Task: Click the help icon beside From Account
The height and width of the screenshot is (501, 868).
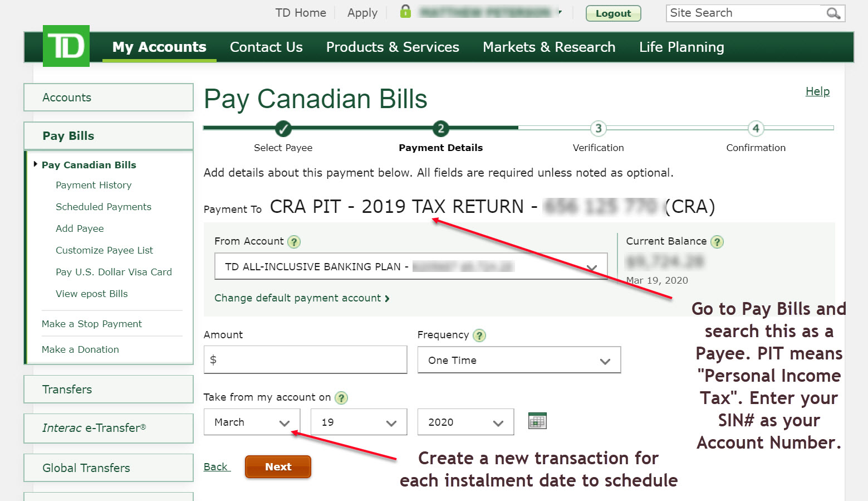Action: click(x=294, y=241)
